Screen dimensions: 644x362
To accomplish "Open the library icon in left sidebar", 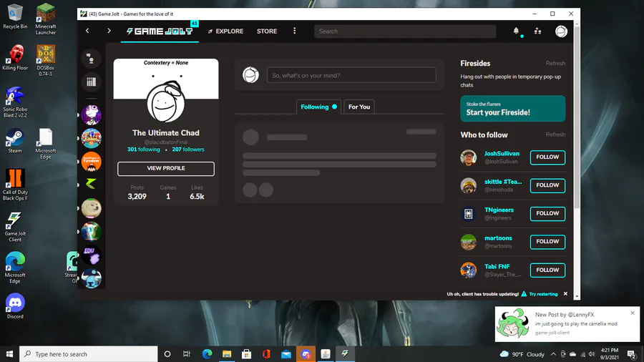I will [x=91, y=82].
